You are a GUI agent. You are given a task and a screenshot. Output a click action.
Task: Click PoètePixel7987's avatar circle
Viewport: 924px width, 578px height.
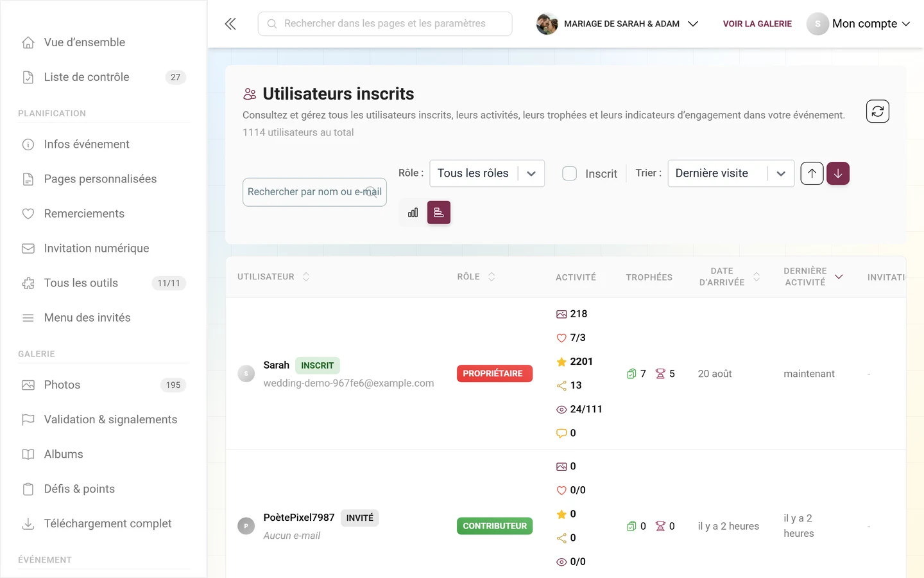tap(246, 526)
